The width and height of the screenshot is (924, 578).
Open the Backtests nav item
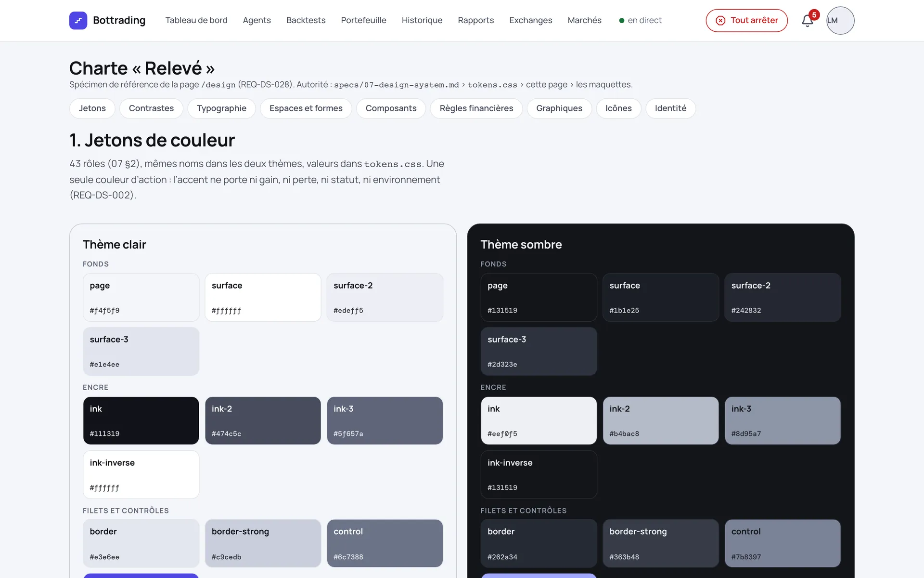point(306,20)
